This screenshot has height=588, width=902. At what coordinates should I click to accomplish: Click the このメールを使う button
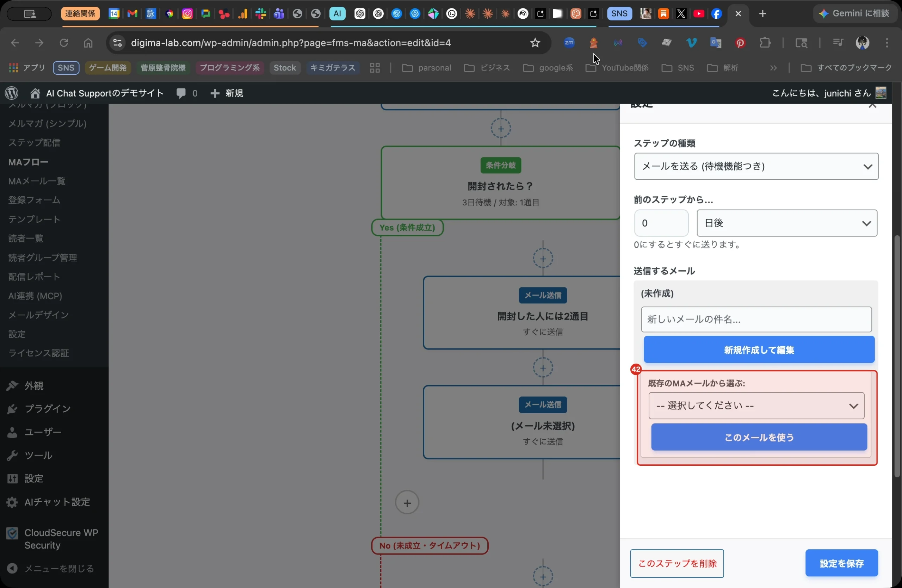tap(759, 438)
